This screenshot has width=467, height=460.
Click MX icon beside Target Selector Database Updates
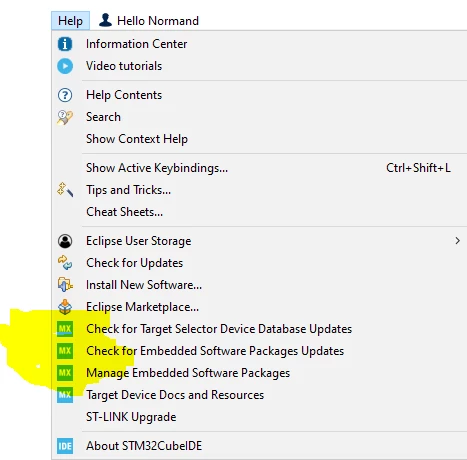65,329
